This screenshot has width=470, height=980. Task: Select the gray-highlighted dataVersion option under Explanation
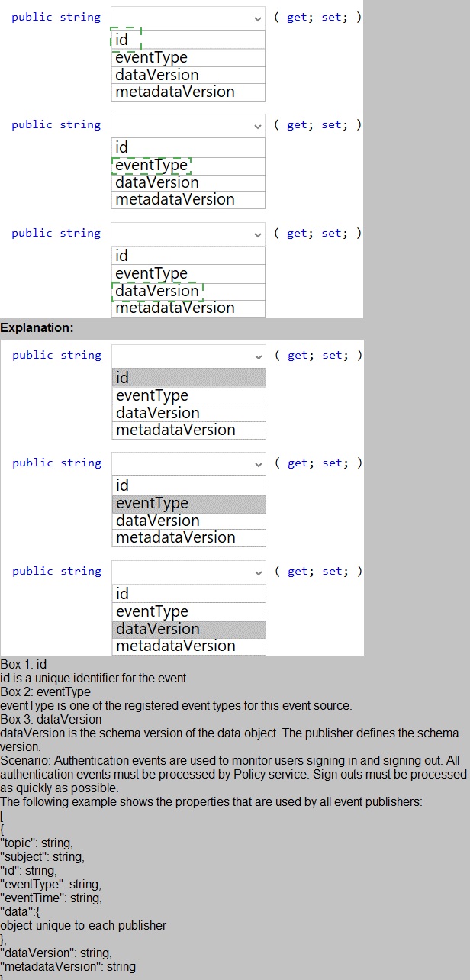coord(188,629)
